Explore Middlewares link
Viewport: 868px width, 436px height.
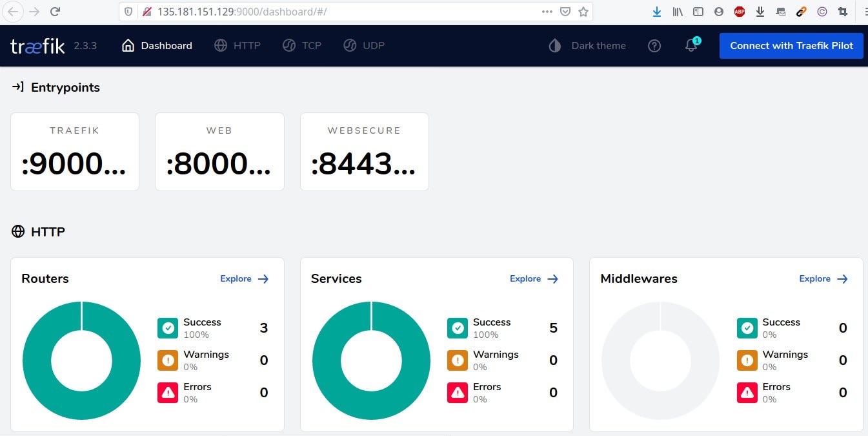point(824,279)
